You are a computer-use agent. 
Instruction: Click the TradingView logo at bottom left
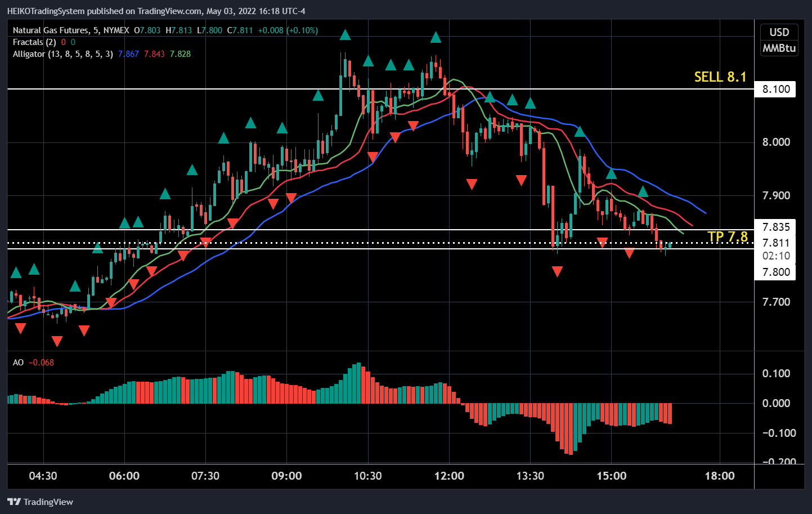[x=41, y=502]
